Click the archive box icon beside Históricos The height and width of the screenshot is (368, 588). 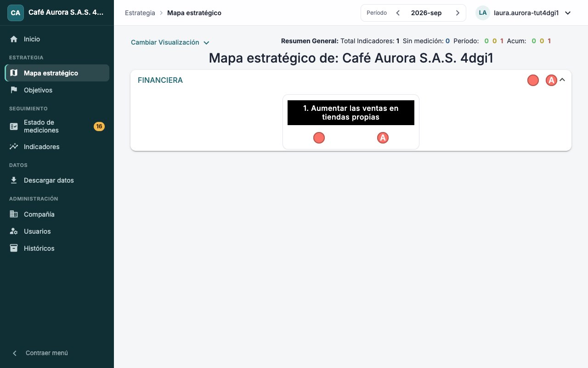pos(14,248)
